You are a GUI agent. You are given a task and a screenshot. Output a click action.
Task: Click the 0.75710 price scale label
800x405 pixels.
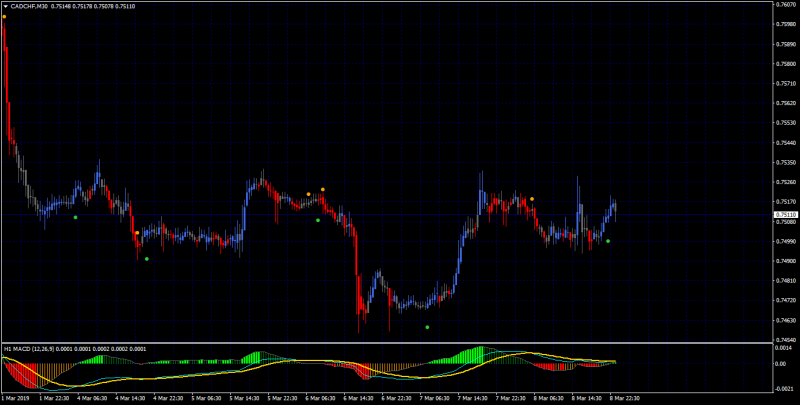tap(786, 83)
